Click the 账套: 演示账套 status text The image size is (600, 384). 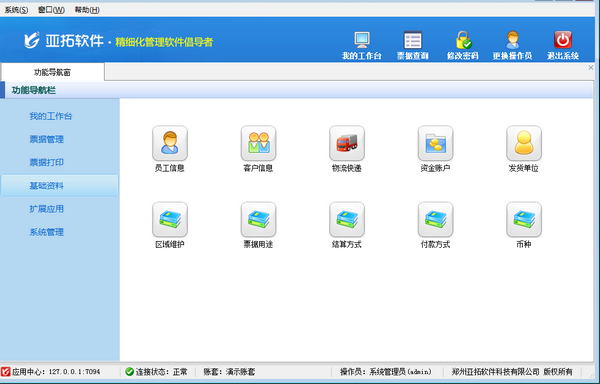tap(229, 372)
